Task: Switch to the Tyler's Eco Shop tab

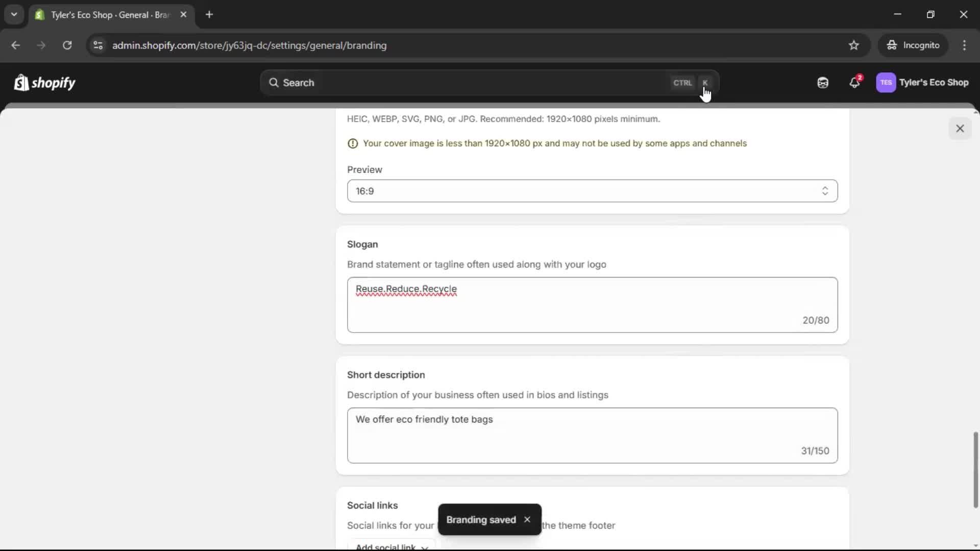Action: pos(102,15)
